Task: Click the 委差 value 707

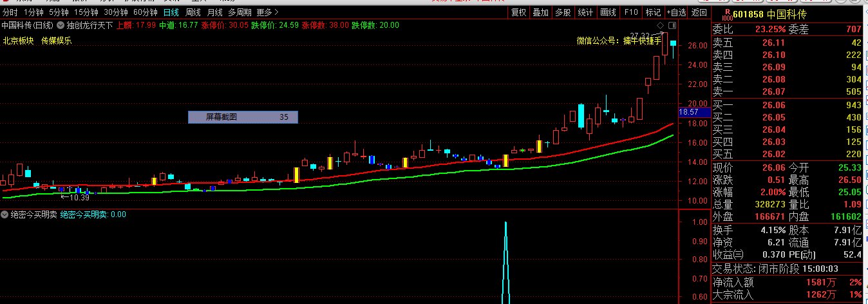Action: [854, 29]
